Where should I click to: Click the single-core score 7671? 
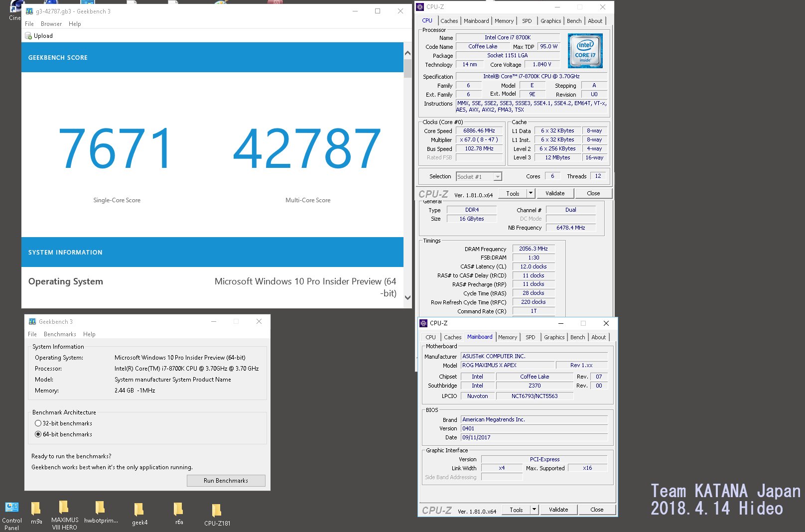tap(116, 148)
